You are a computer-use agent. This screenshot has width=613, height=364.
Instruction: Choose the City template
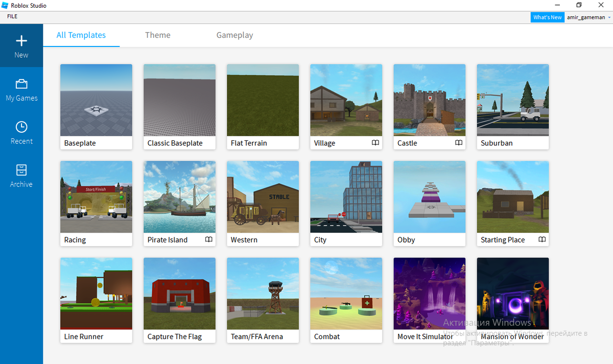tap(346, 204)
